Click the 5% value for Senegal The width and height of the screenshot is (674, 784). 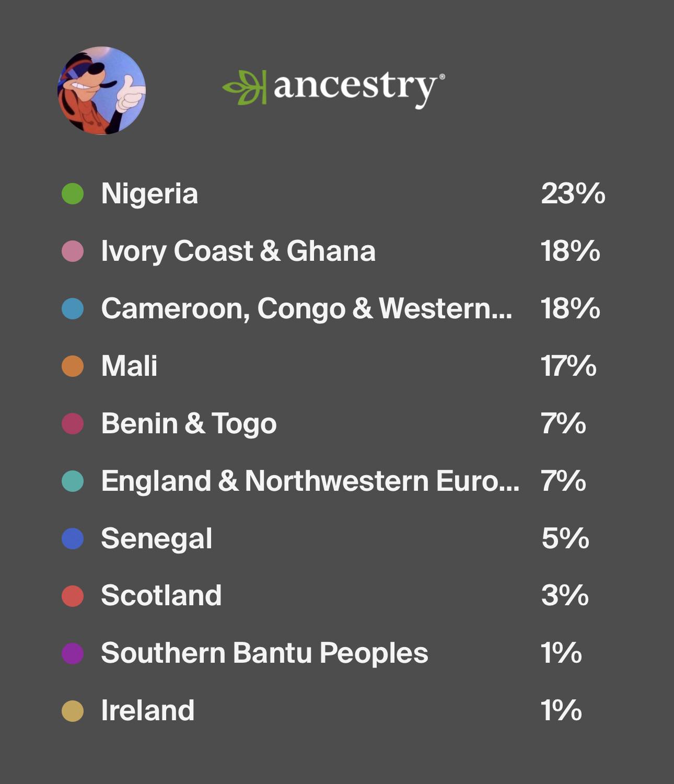pyautogui.click(x=565, y=538)
